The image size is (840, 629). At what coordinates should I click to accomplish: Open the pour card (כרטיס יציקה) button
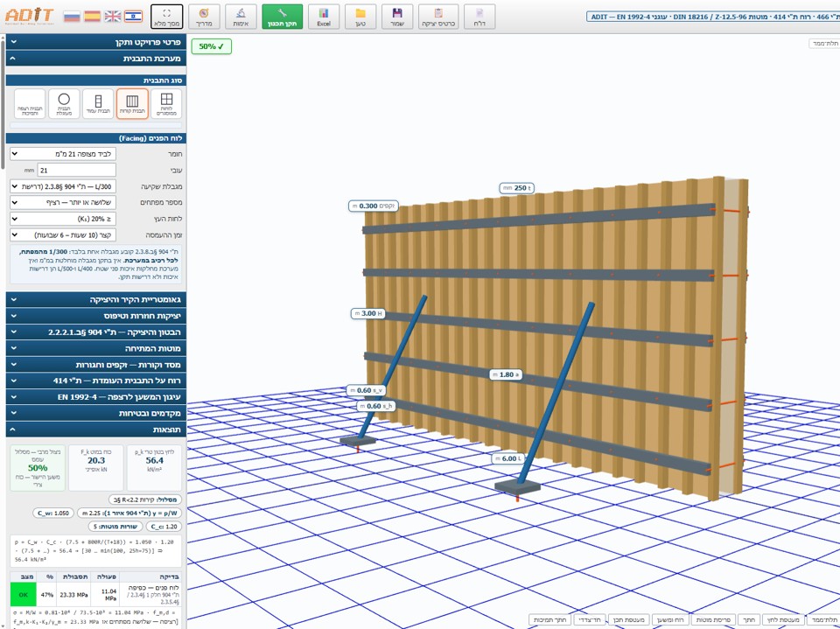pos(438,17)
